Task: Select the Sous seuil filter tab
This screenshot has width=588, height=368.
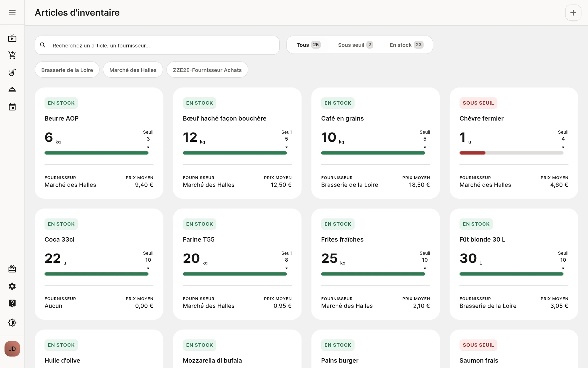Action: [355, 45]
